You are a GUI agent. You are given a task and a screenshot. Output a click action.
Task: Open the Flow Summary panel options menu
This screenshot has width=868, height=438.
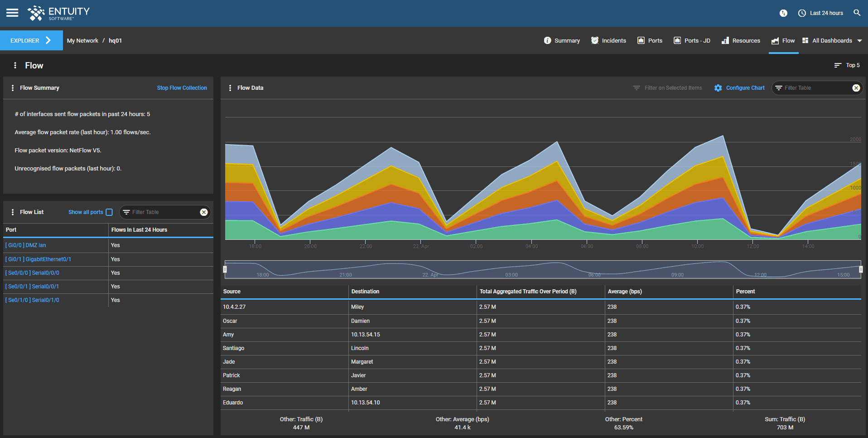point(13,88)
